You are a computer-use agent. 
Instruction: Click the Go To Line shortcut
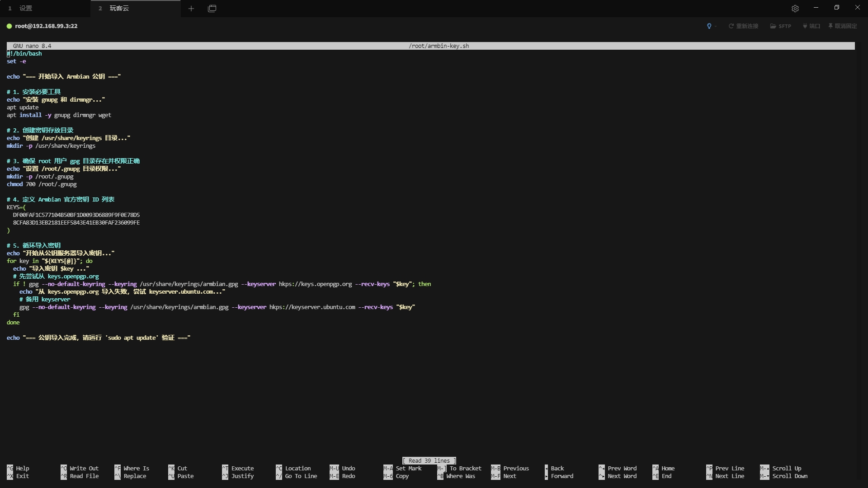(297, 476)
